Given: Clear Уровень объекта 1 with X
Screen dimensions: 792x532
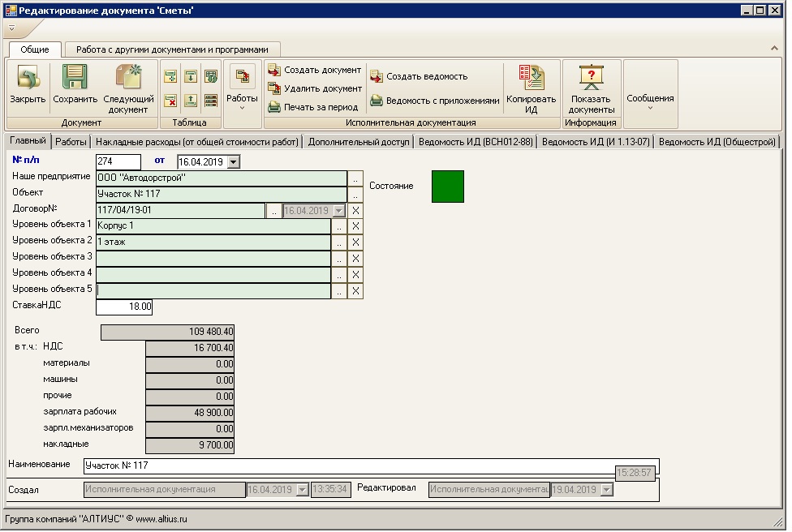Looking at the screenshot, I should coord(355,226).
